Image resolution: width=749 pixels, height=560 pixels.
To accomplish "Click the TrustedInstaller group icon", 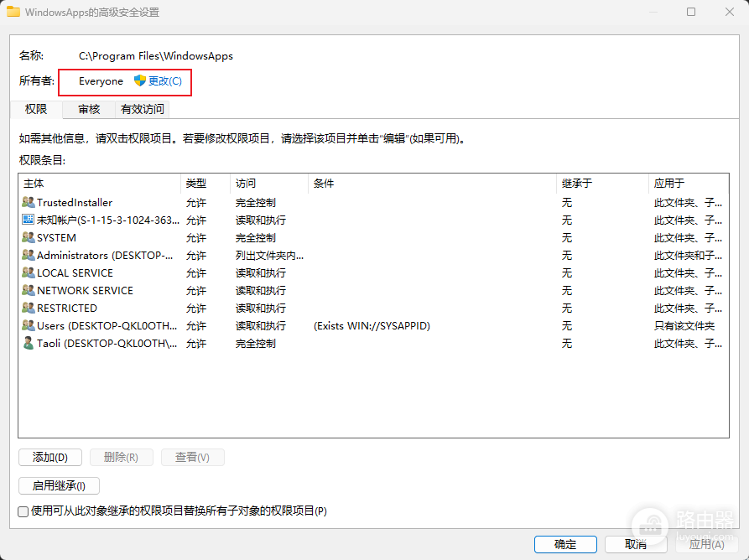I will tap(29, 202).
